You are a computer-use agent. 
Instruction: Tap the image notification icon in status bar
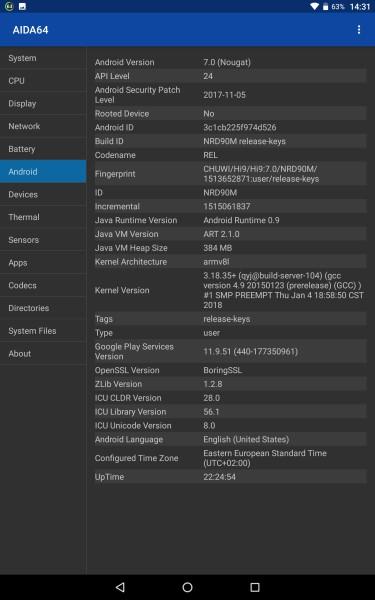(x=23, y=7)
